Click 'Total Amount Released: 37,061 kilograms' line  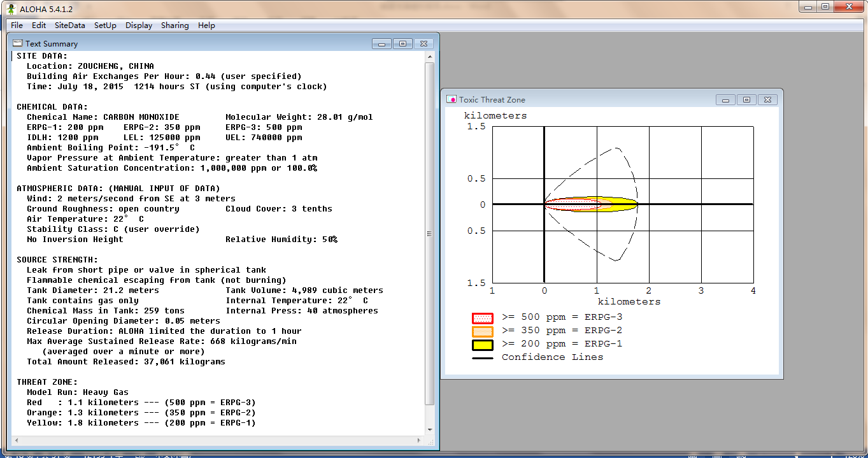[x=126, y=362]
